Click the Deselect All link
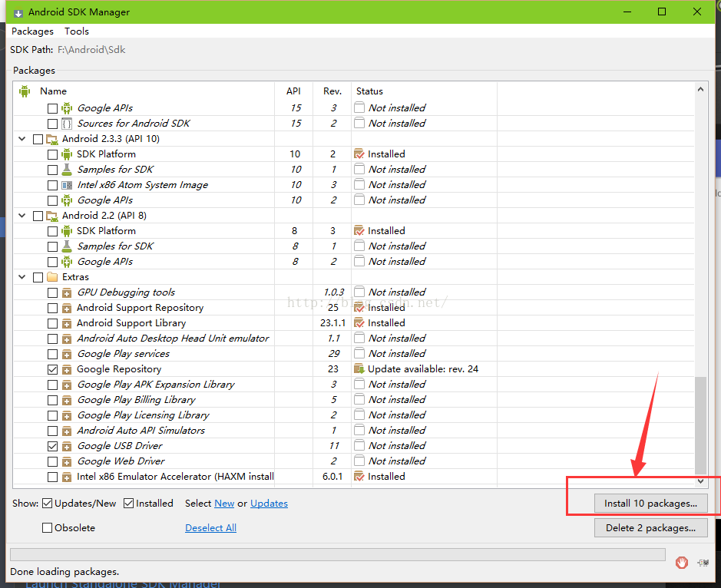 210,528
